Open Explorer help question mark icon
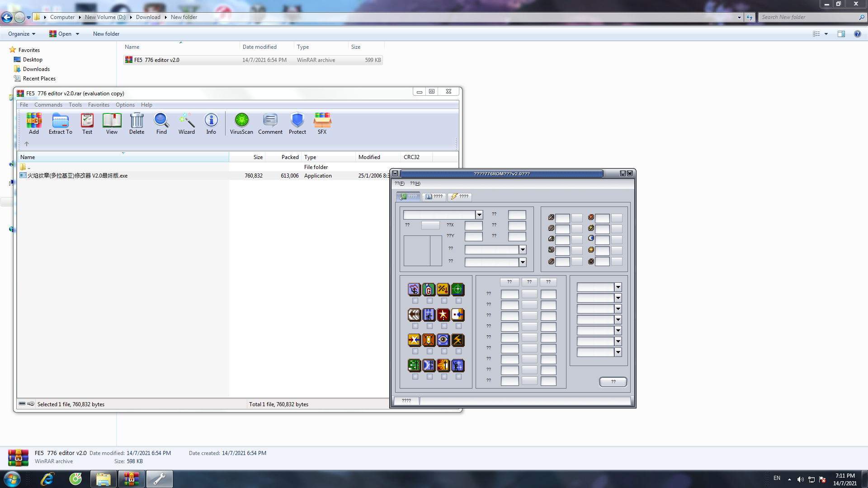The image size is (868, 488). point(857,34)
